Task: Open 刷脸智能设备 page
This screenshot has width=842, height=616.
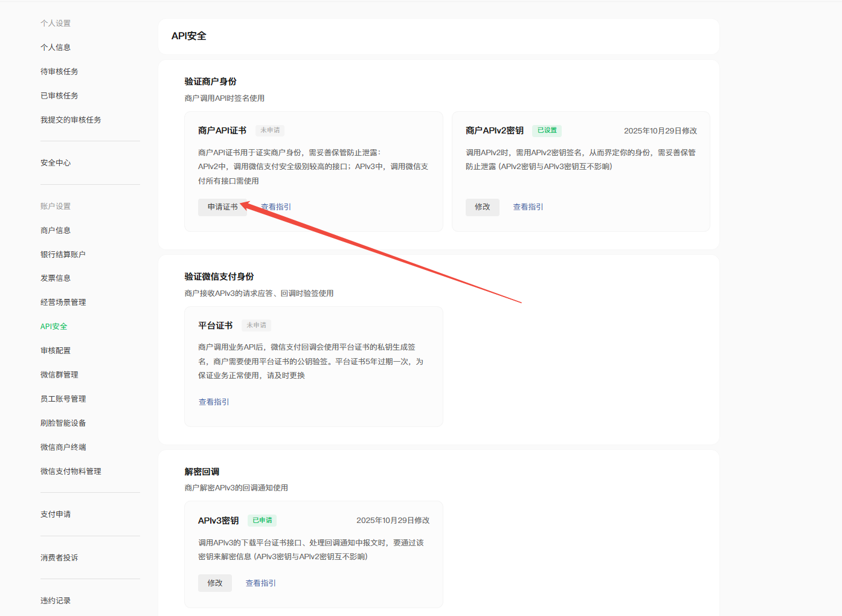Action: pyautogui.click(x=63, y=423)
